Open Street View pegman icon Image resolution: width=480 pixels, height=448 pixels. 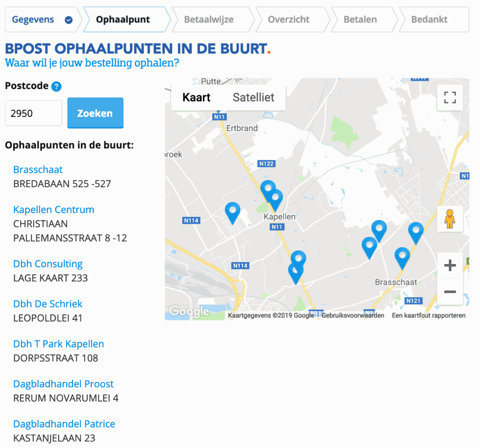tap(450, 218)
